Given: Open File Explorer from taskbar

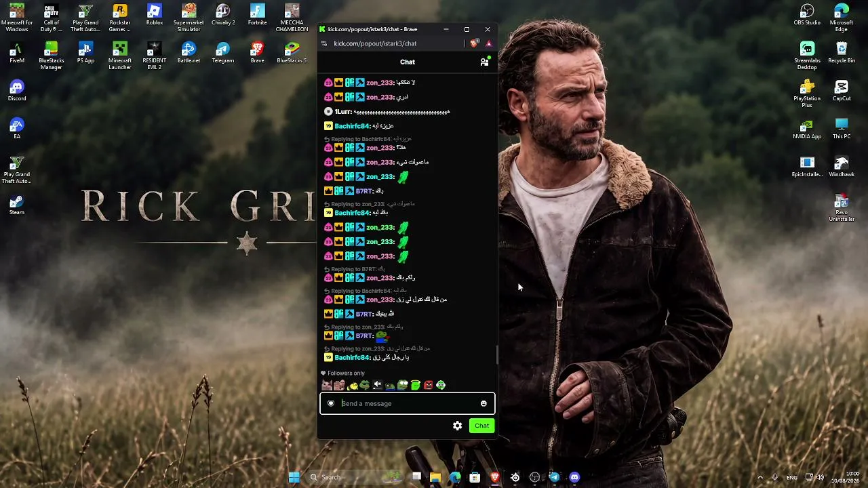Looking at the screenshot, I should pyautogui.click(x=435, y=477).
